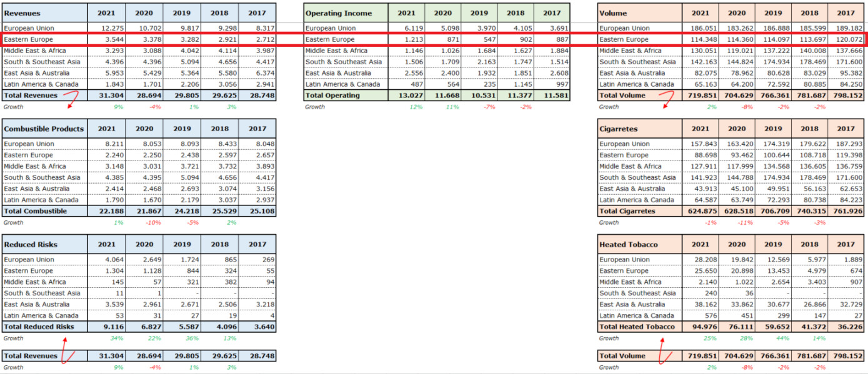This screenshot has height=374, width=868.
Task: Click the 2021 column header in Cigarettes table
Action: [700, 129]
